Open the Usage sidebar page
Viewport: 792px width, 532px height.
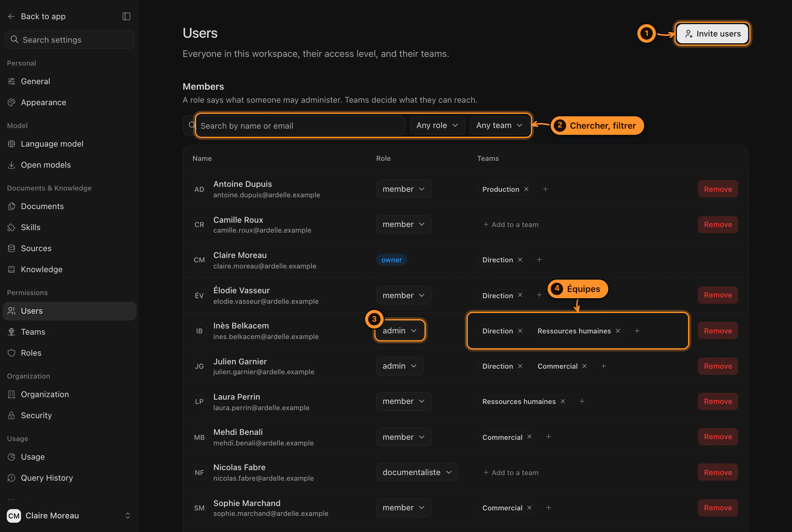[70, 457]
